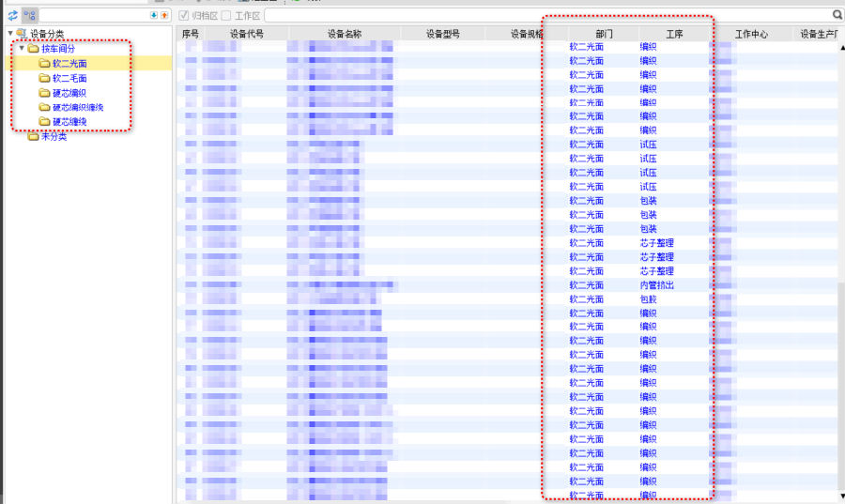The width and height of the screenshot is (845, 504).
Task: Click the 设备分类 root node icon
Action: point(22,34)
